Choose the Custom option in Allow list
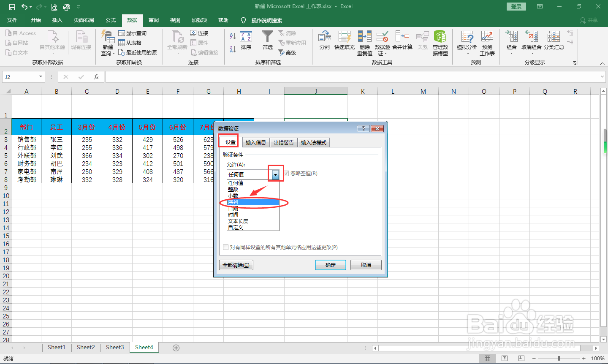Image resolution: width=608 pixels, height=364 pixels. (253, 228)
